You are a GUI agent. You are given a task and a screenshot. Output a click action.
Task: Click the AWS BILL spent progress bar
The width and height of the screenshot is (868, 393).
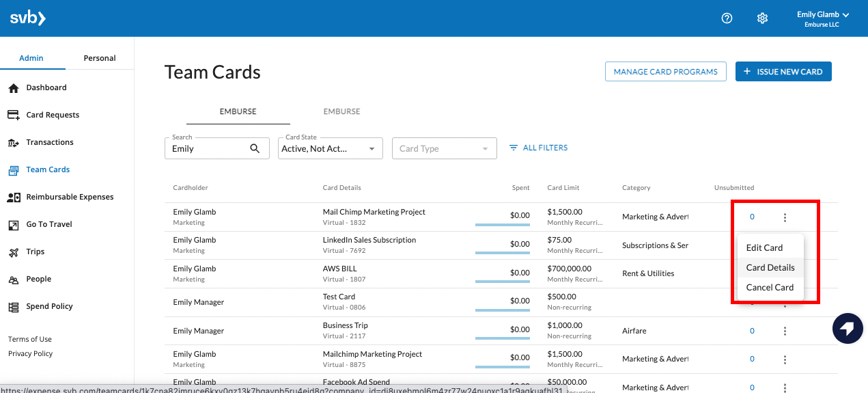click(x=503, y=281)
